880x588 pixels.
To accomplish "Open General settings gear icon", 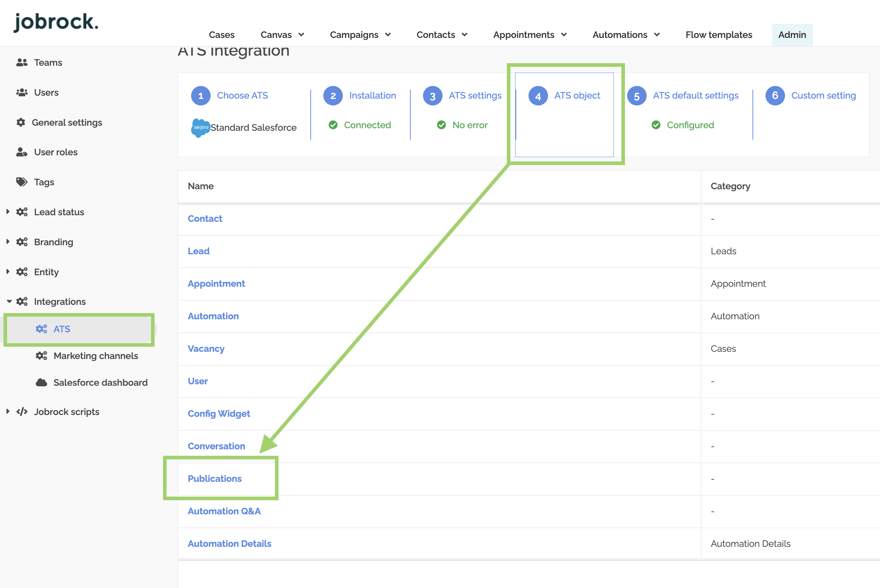I will [21, 123].
